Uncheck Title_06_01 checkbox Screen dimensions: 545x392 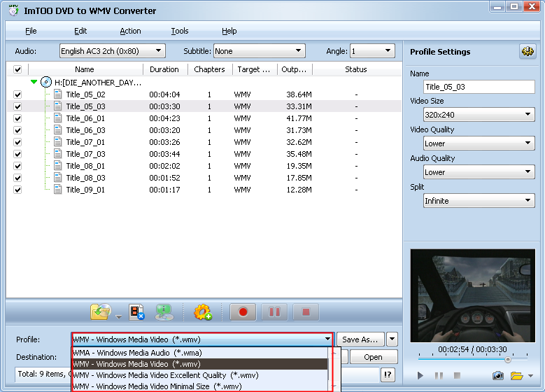[17, 118]
